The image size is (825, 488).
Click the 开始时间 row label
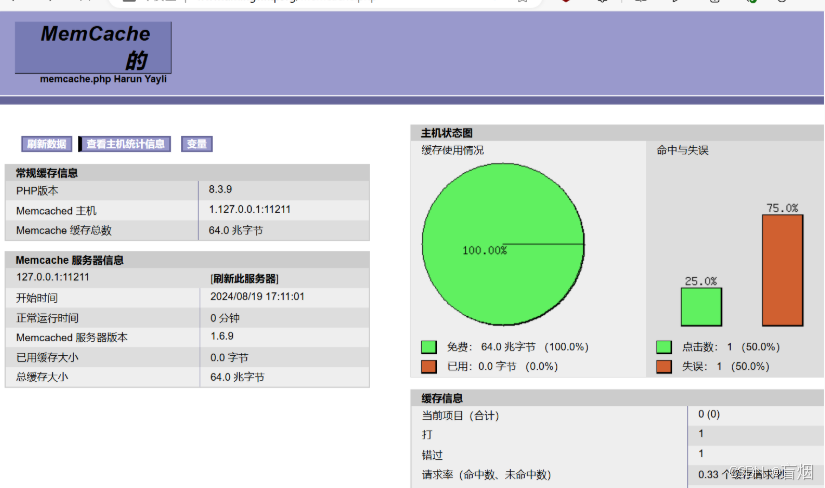point(36,298)
